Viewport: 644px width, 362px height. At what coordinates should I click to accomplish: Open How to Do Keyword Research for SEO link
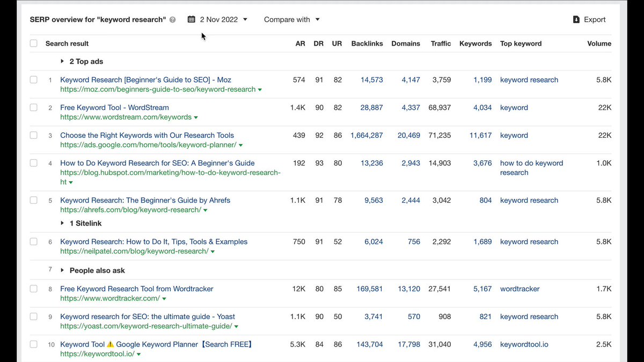(x=157, y=164)
